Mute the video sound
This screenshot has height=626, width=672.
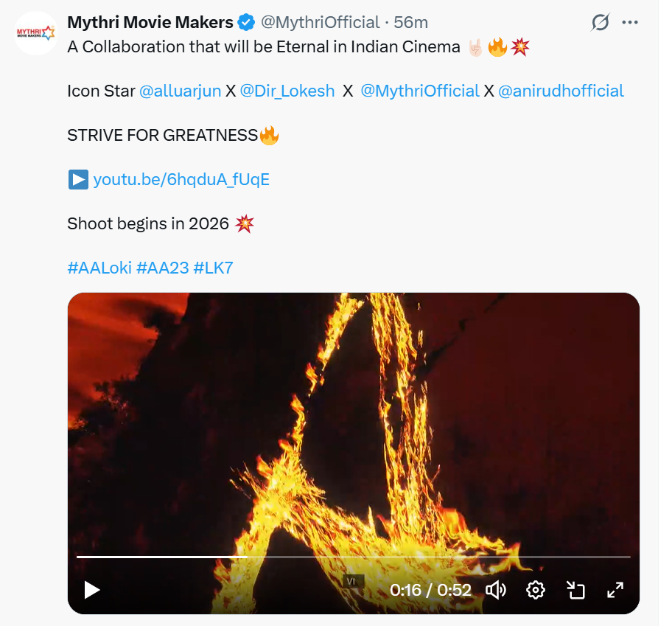tap(496, 590)
